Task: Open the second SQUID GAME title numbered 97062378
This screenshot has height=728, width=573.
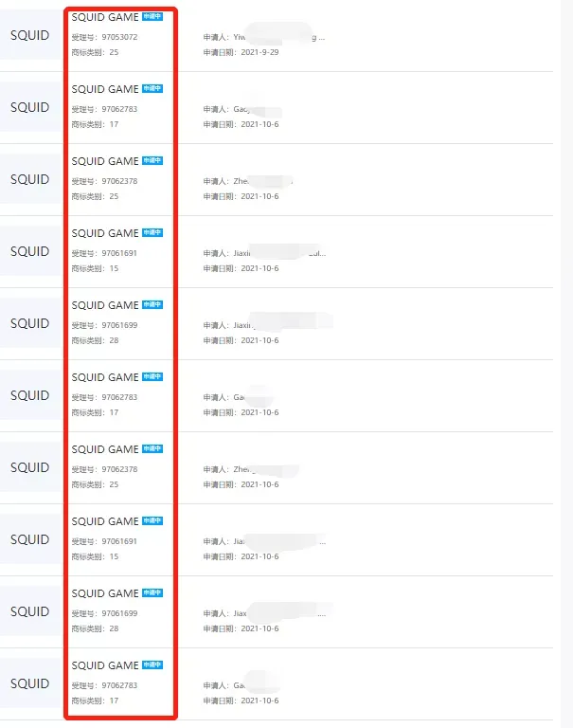Action: pyautogui.click(x=105, y=449)
